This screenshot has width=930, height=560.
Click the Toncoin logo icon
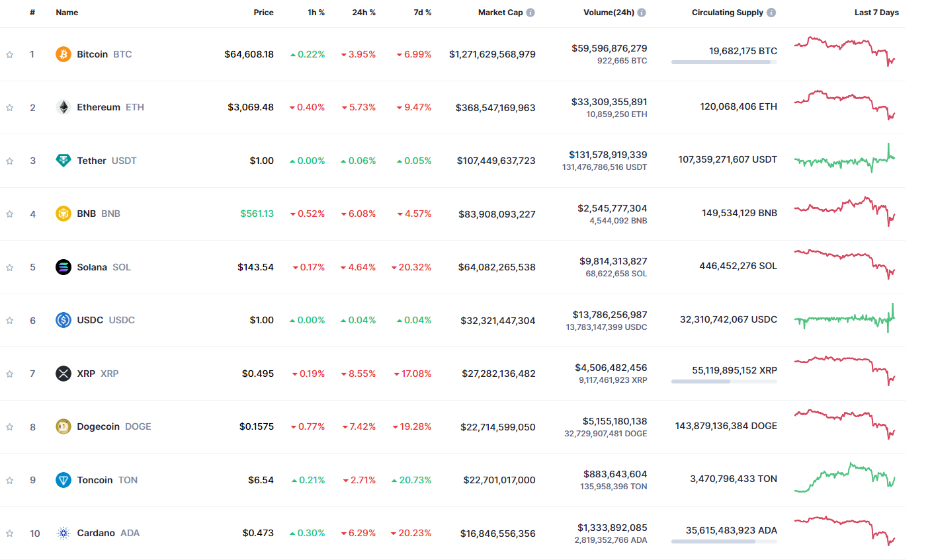63,480
